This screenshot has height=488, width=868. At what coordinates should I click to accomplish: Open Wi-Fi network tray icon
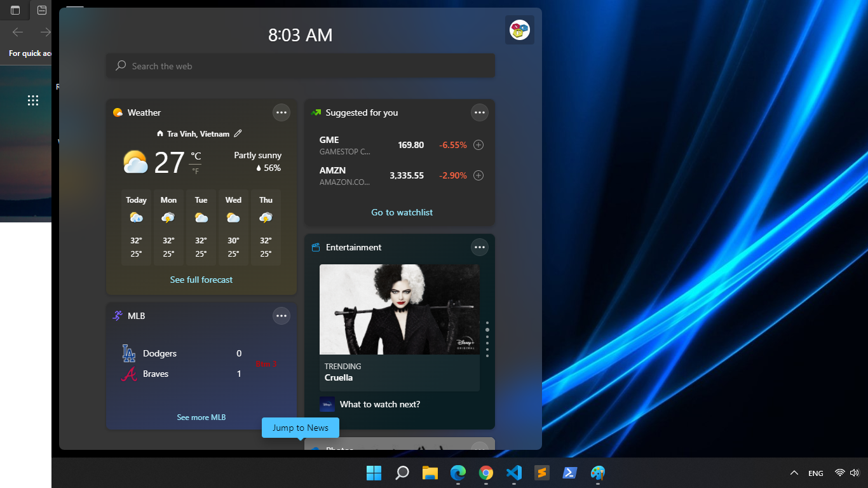(840, 473)
